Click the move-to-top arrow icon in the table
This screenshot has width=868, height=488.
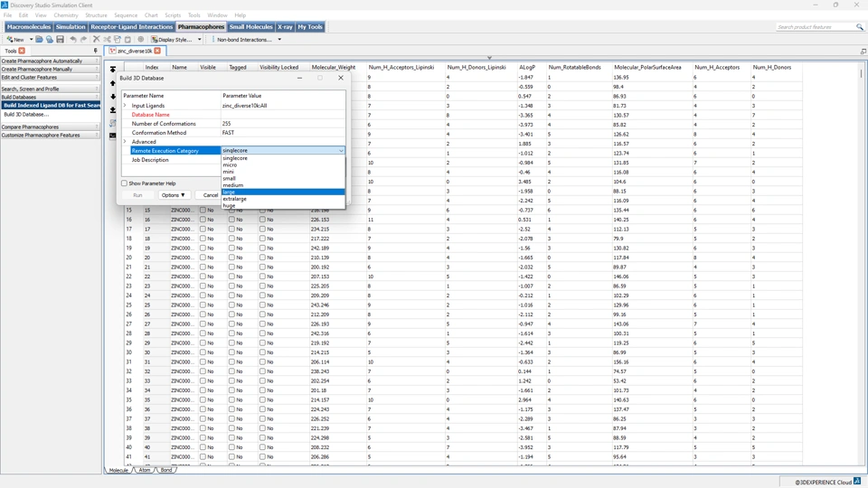113,70
